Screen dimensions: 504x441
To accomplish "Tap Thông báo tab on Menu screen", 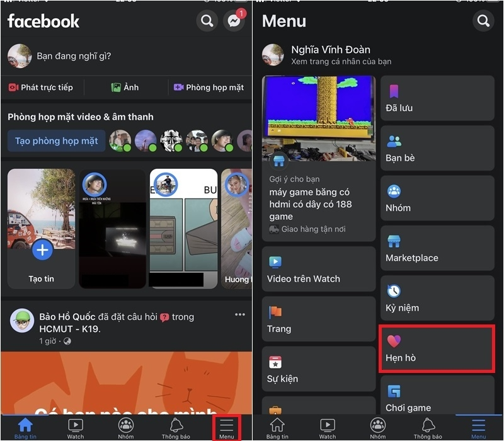I will [x=428, y=428].
